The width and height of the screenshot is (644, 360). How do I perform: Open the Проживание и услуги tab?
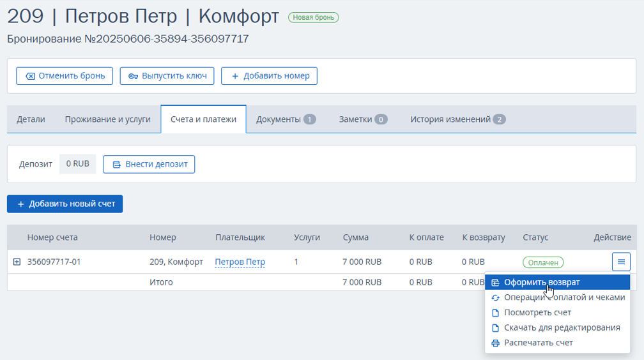(x=107, y=119)
